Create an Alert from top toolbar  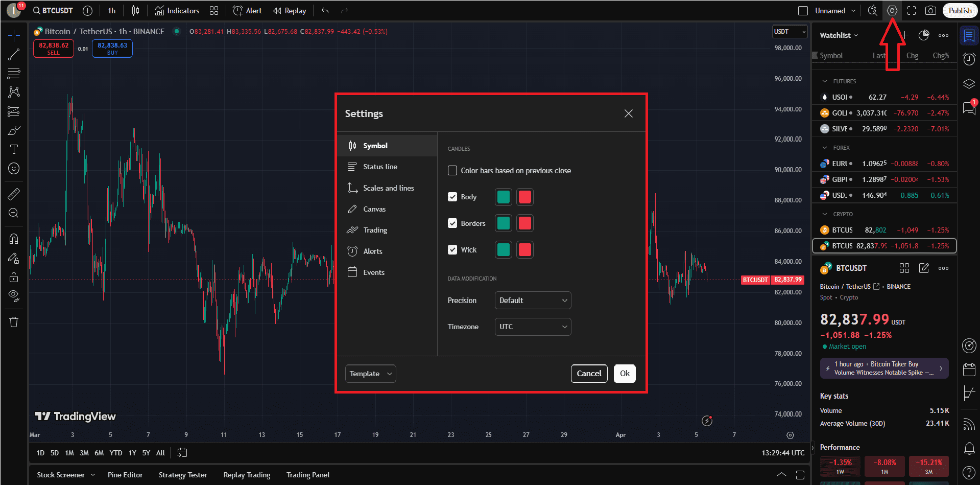pyautogui.click(x=247, y=11)
